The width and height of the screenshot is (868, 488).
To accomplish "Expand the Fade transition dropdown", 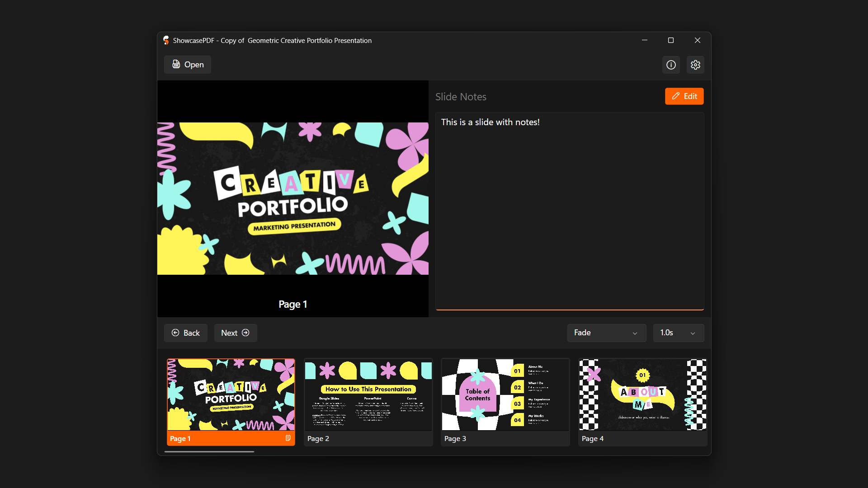I will pos(606,333).
